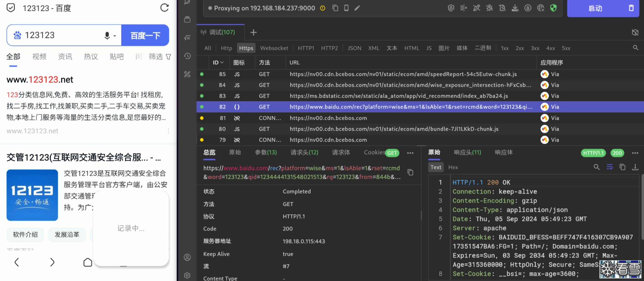
Task: Click the response viewer's vertical scrollbar
Action: [642, 207]
